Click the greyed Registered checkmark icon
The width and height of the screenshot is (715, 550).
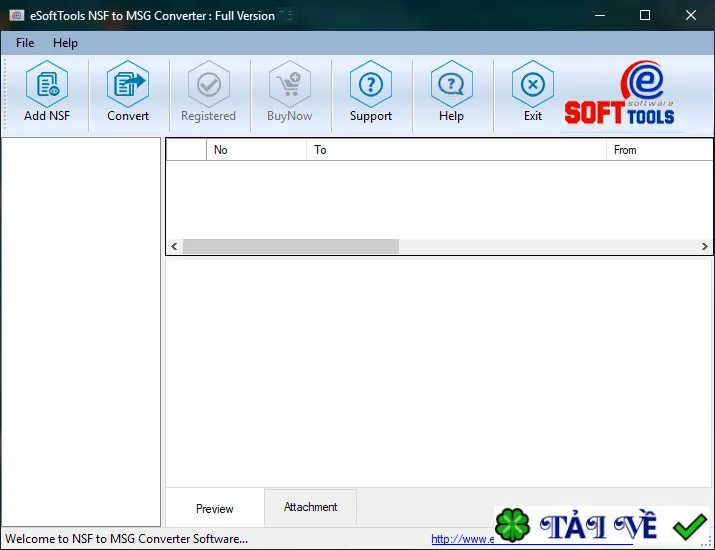coord(209,84)
